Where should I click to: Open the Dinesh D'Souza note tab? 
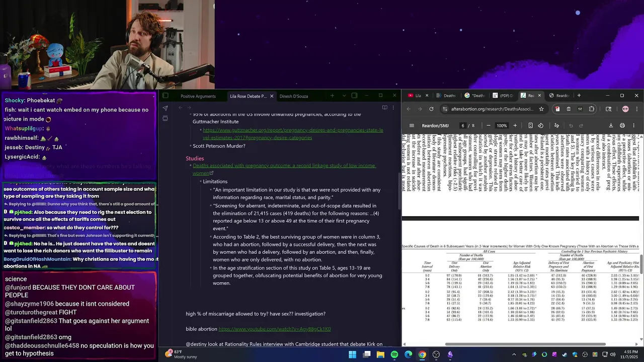[x=294, y=96]
